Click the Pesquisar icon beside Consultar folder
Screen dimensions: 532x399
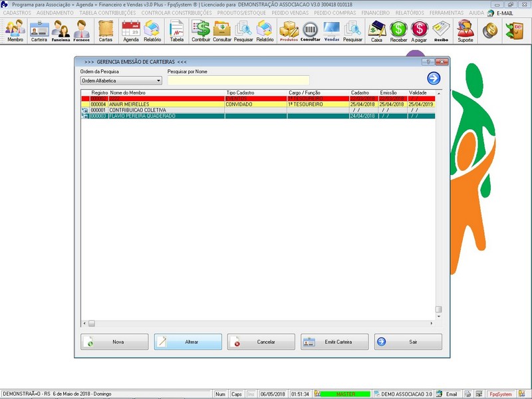243,31
